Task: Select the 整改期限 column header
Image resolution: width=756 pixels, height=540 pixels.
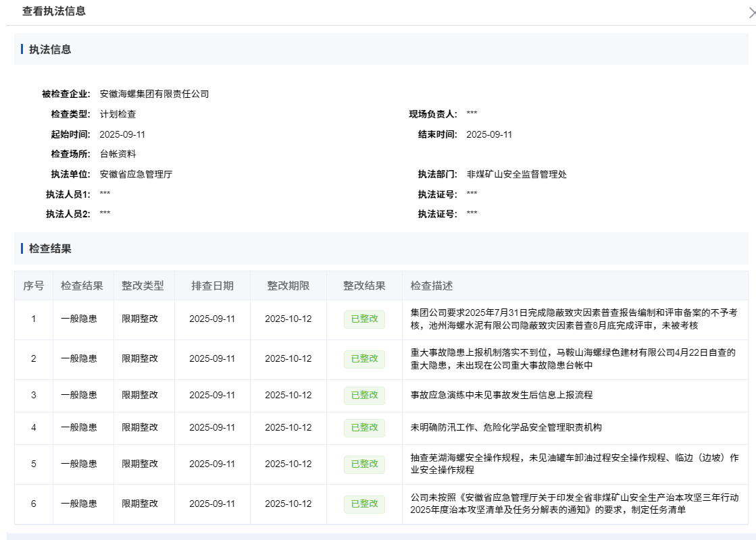Action: pyautogui.click(x=288, y=286)
